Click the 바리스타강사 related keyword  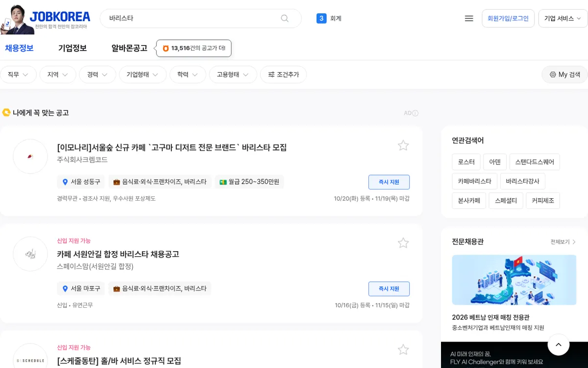click(523, 181)
